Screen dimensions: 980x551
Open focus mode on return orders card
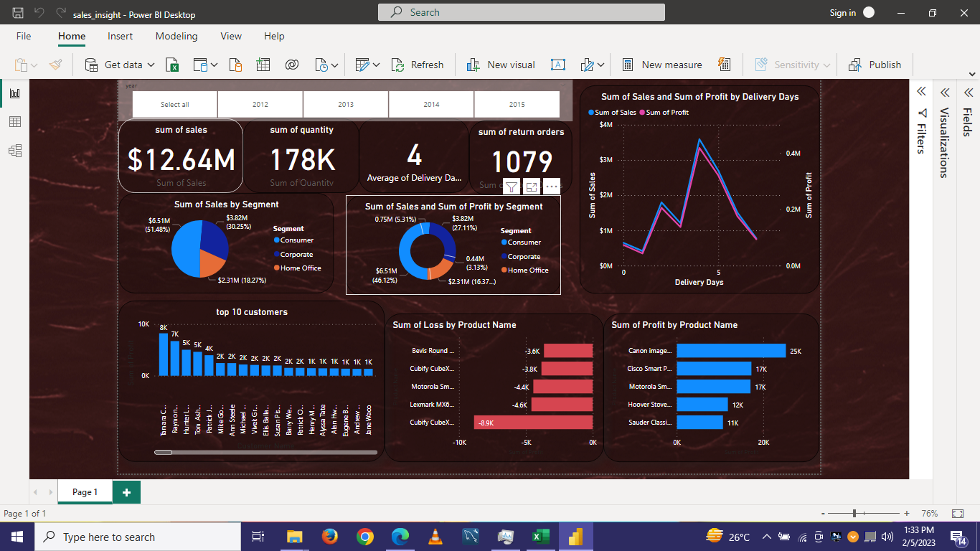click(x=531, y=186)
